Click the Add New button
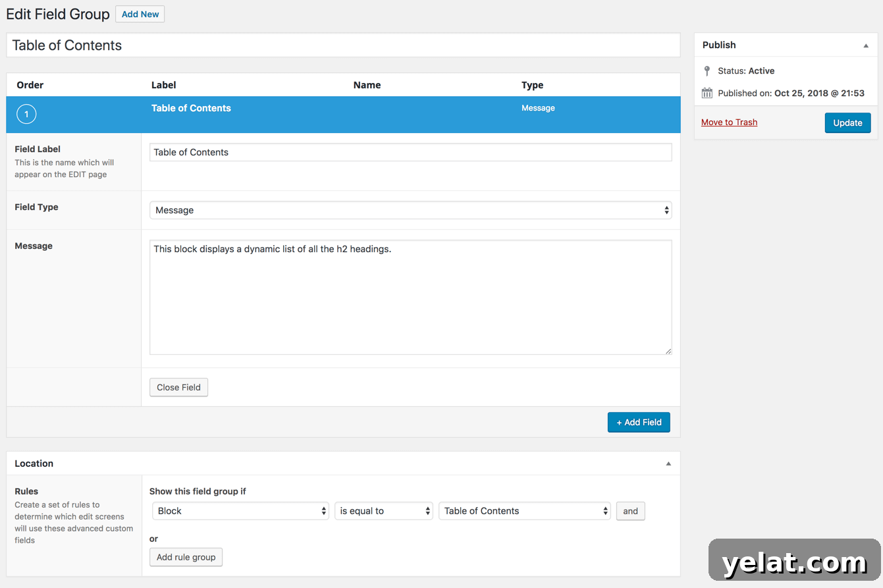Image resolution: width=883 pixels, height=588 pixels. pyautogui.click(x=140, y=14)
